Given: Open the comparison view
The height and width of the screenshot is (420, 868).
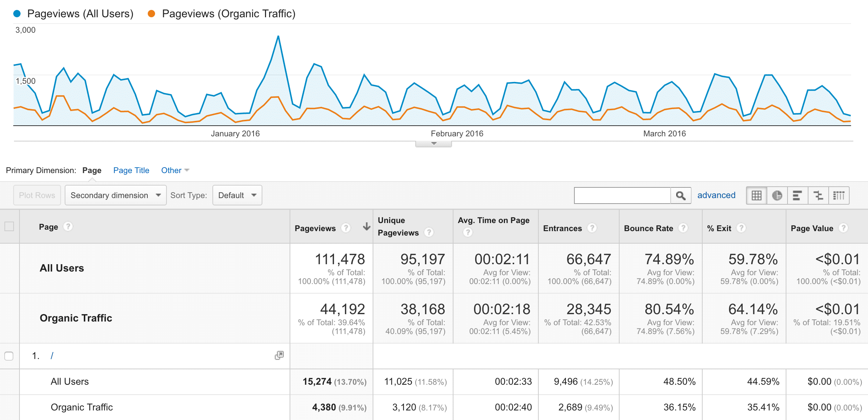Looking at the screenshot, I should (x=818, y=195).
